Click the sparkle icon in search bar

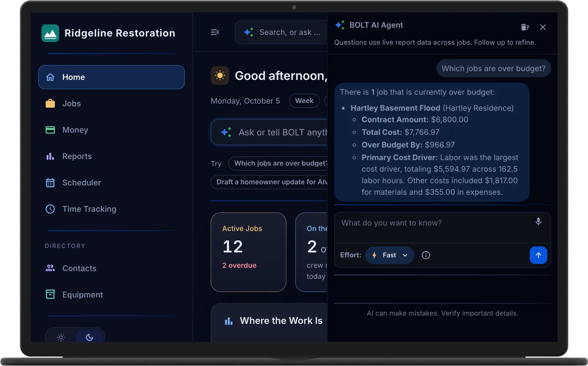tap(249, 32)
